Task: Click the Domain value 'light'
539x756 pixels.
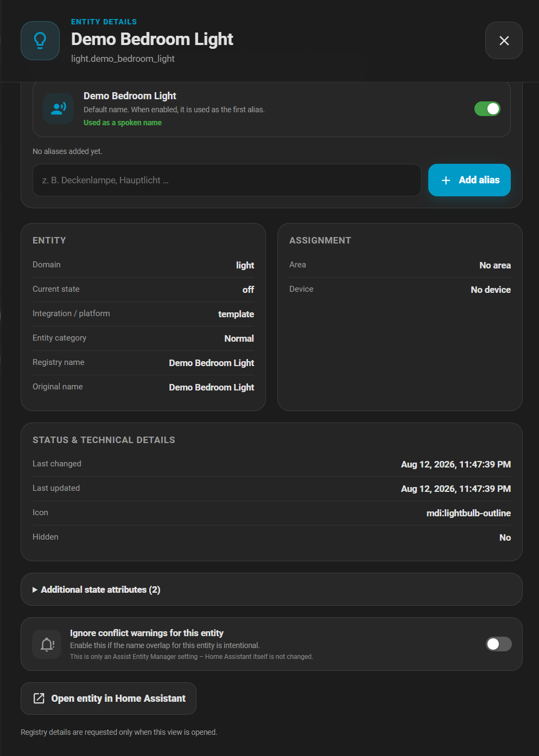Action: click(245, 265)
